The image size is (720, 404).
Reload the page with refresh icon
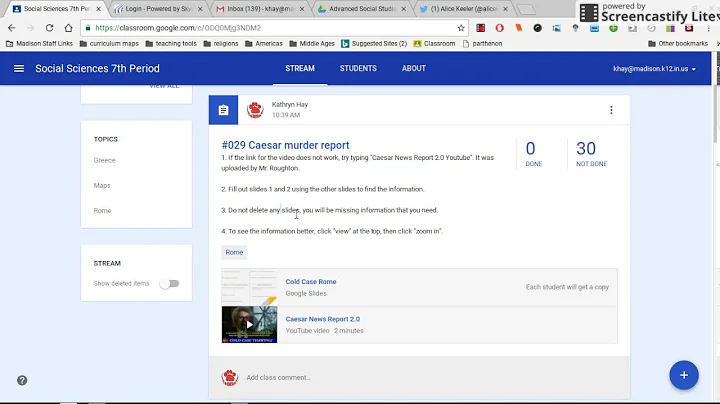pyautogui.click(x=49, y=28)
